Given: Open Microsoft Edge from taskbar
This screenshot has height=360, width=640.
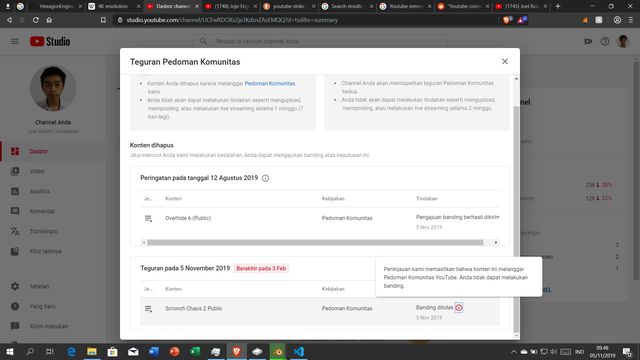Looking at the screenshot, I should pyautogui.click(x=71, y=351).
